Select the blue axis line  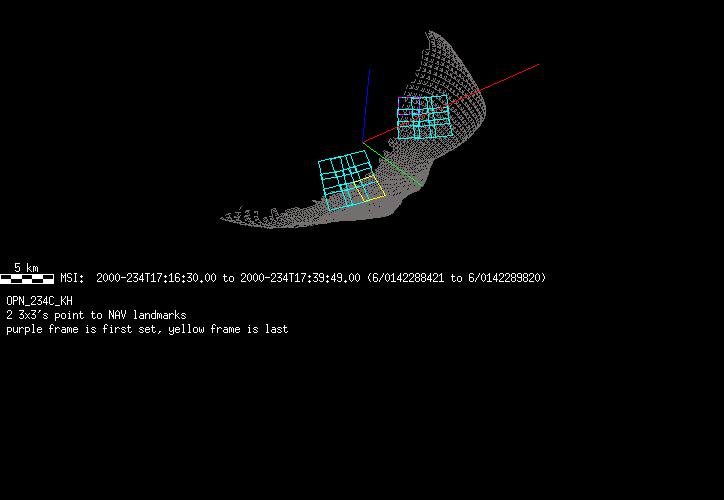coord(366,106)
